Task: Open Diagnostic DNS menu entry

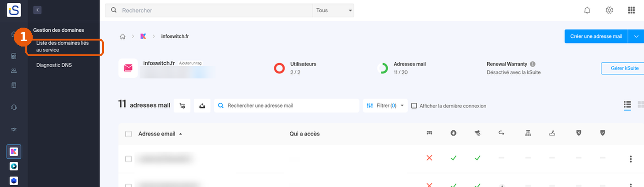Action: (54, 65)
